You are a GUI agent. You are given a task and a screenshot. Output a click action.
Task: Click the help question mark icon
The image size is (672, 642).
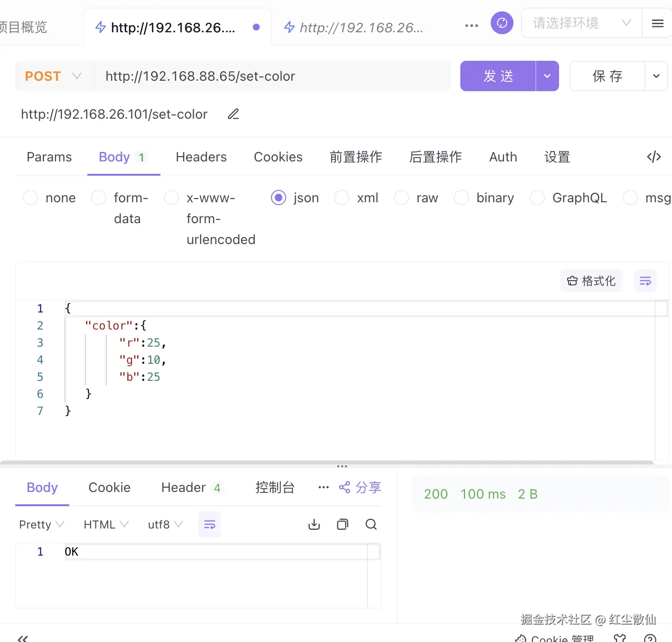[650, 638]
